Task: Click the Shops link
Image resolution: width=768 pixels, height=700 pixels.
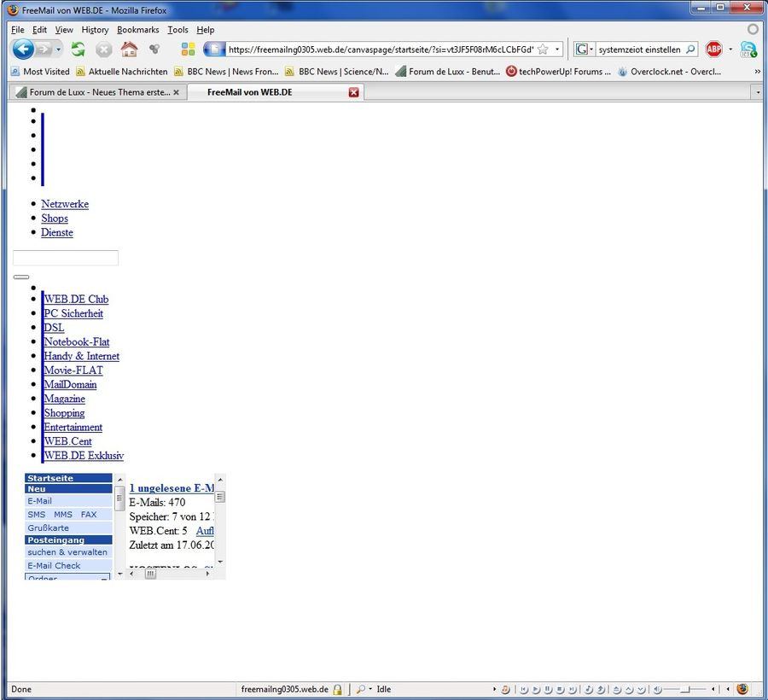Action: tap(55, 218)
